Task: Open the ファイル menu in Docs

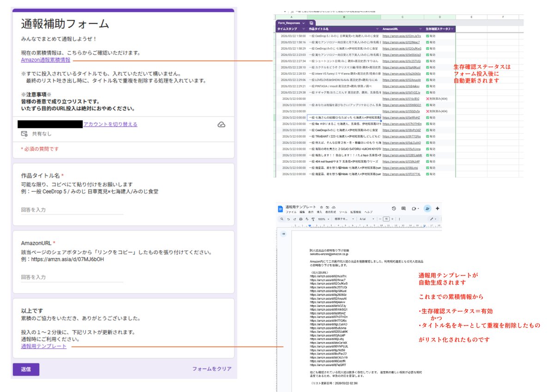Action: 291,212
